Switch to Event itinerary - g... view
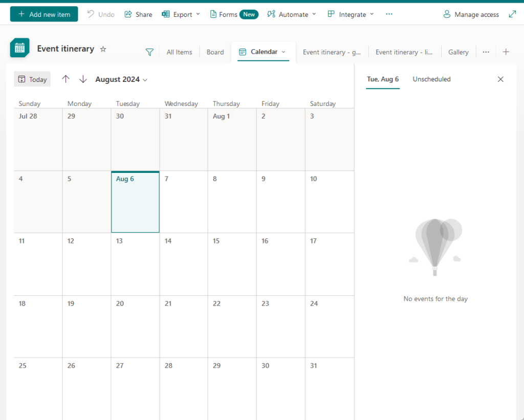 tap(332, 52)
